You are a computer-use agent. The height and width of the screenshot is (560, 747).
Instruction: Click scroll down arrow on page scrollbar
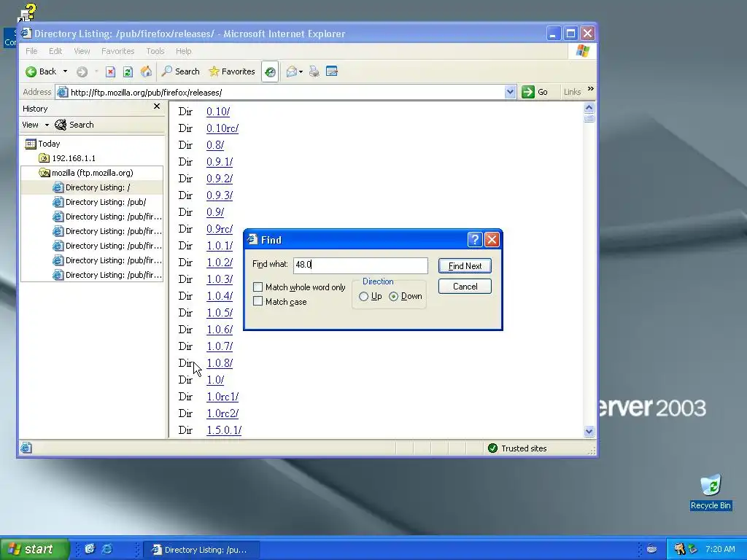click(589, 432)
